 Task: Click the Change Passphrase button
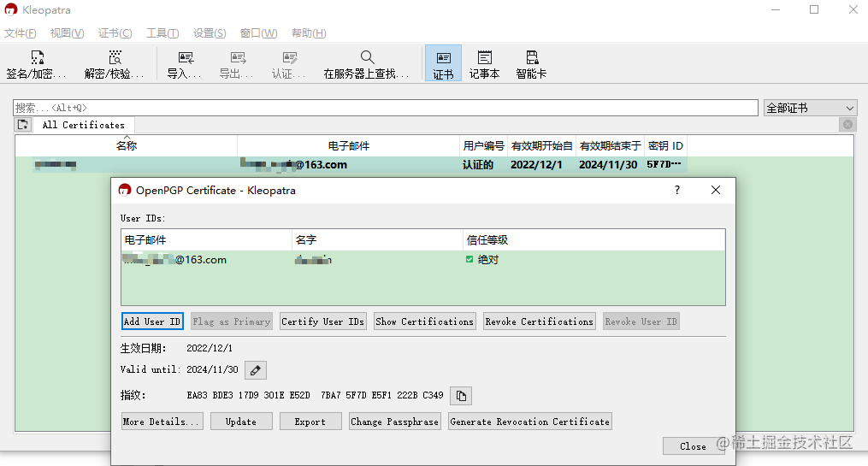pyautogui.click(x=395, y=422)
